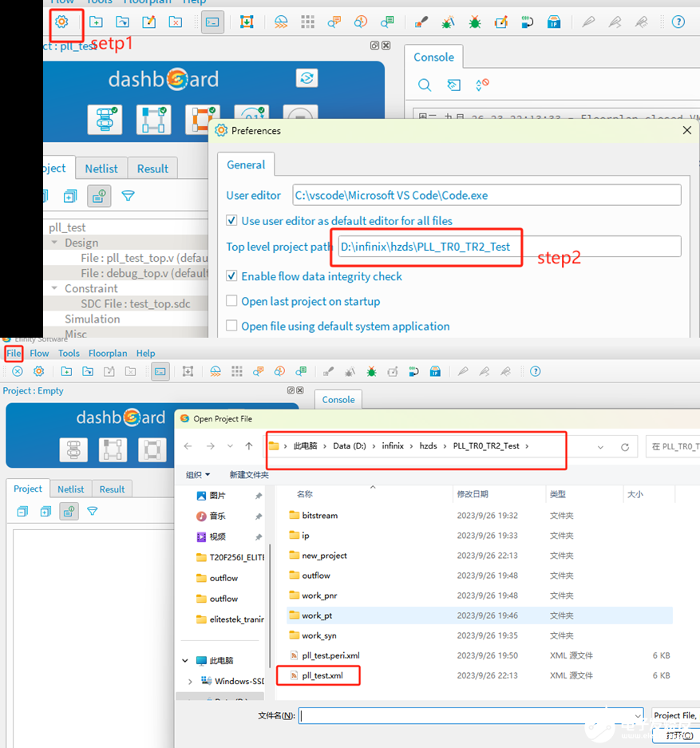
Task: Select 音乐 in the file dialog sidebar
Action: [217, 516]
